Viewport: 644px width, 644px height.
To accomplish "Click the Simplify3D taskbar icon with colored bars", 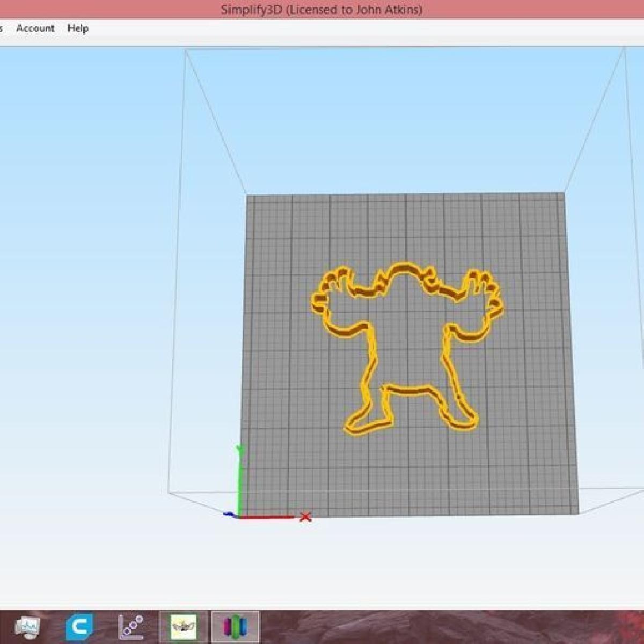I will click(x=235, y=626).
